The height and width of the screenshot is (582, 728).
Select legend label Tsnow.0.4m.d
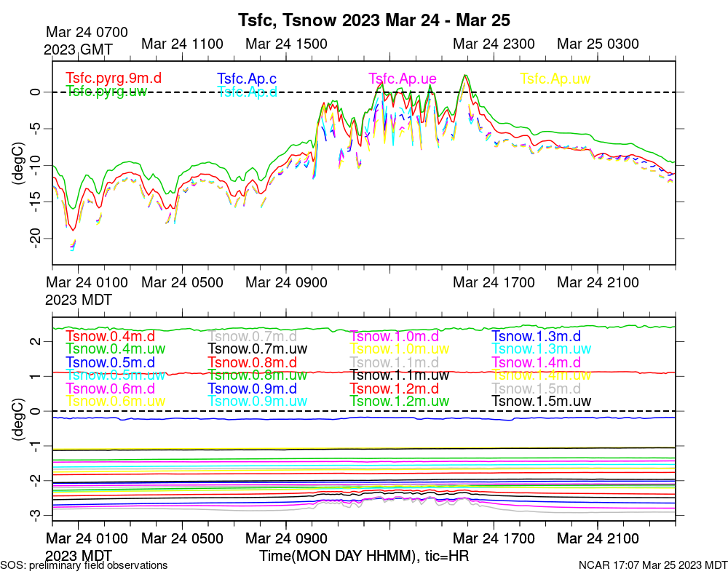coord(110,336)
